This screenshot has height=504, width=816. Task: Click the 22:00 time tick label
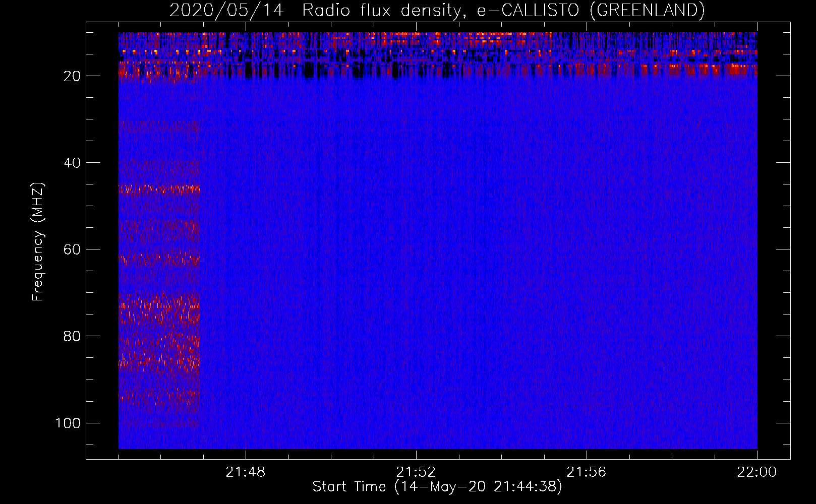coord(756,472)
